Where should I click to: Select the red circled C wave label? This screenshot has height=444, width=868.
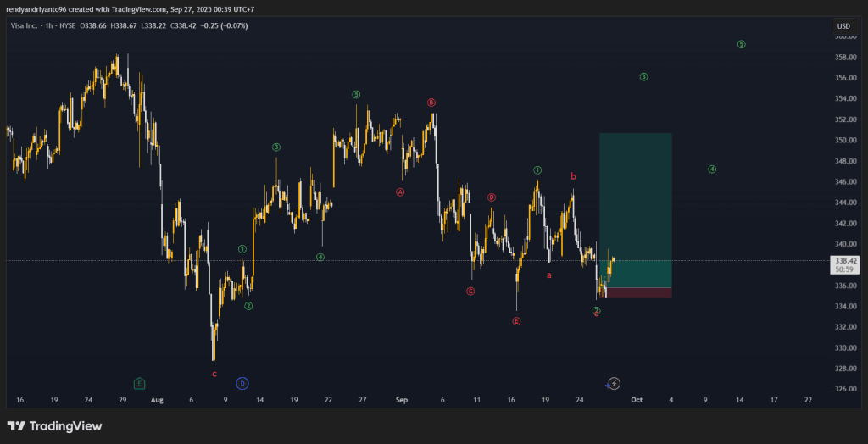[x=470, y=291]
